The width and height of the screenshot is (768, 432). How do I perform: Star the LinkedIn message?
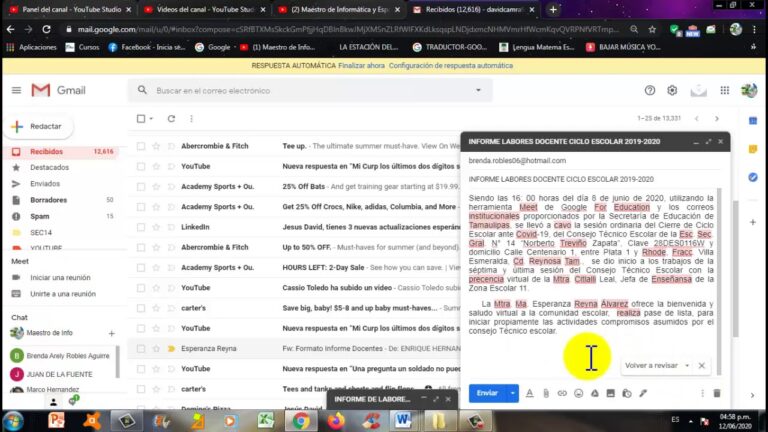(x=156, y=227)
